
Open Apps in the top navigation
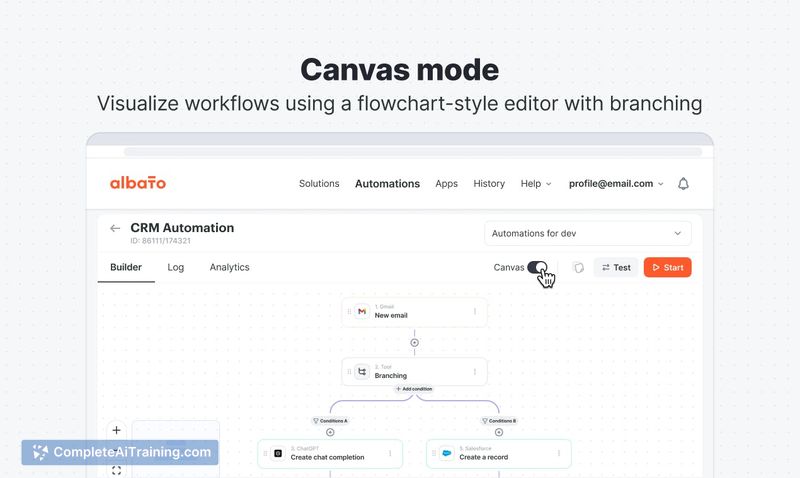click(446, 184)
